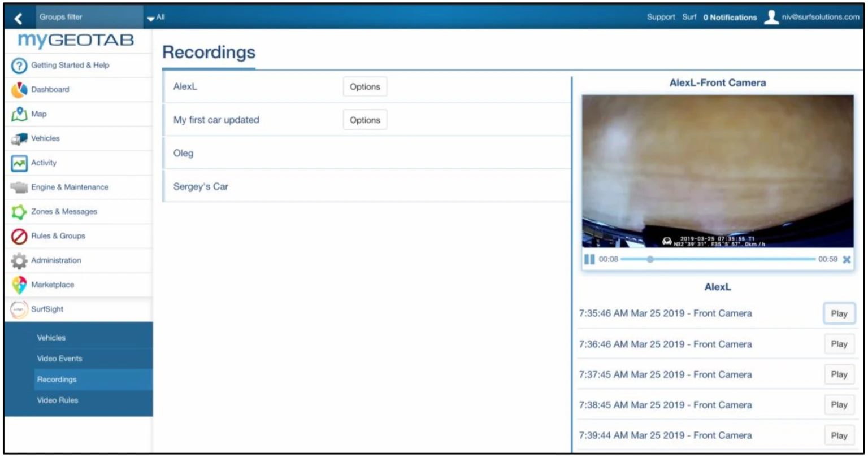Click the Surf link in header
The image size is (868, 458).
click(x=689, y=18)
